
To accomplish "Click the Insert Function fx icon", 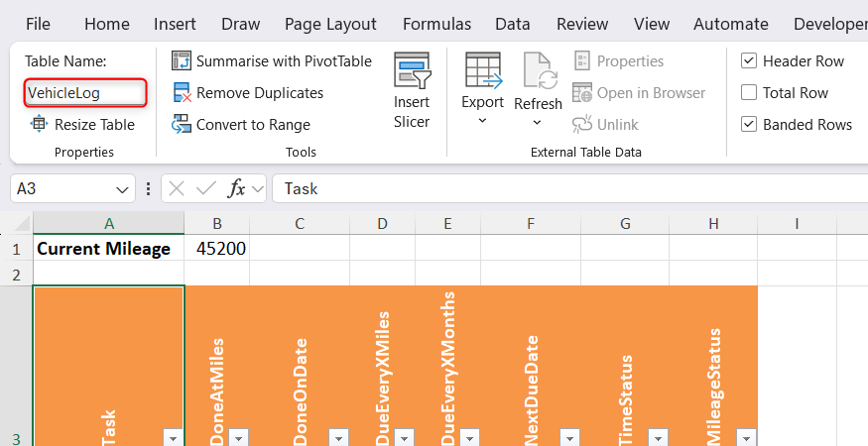I will point(236,189).
